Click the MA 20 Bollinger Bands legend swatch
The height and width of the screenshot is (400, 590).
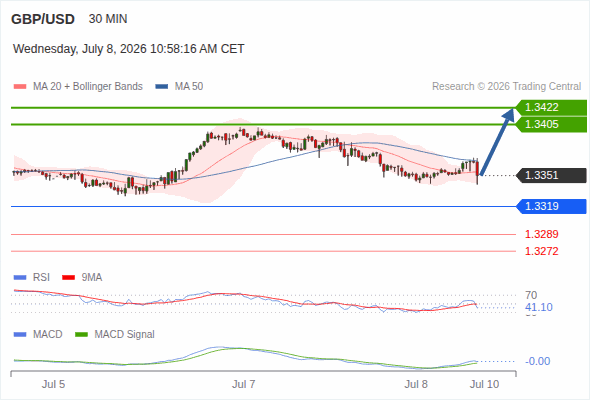pyautogui.click(x=20, y=87)
